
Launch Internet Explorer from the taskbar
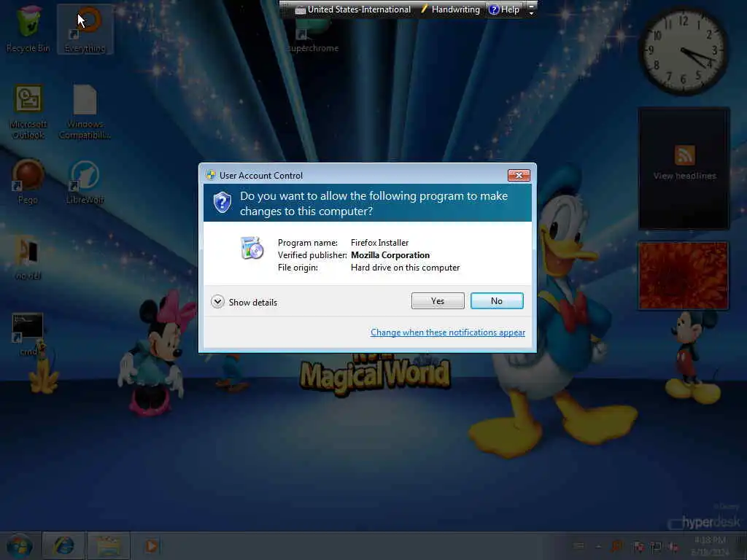[x=64, y=546]
